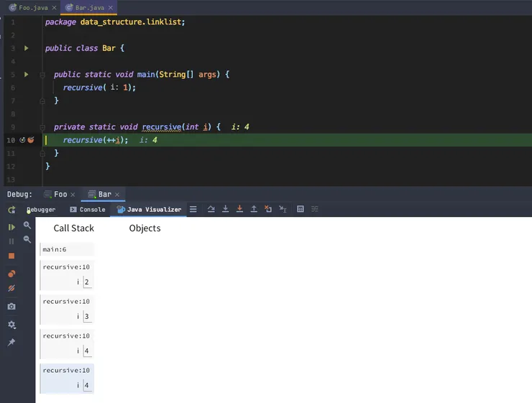532x403 pixels.
Task: Click the Step Out icon
Action: (x=254, y=210)
